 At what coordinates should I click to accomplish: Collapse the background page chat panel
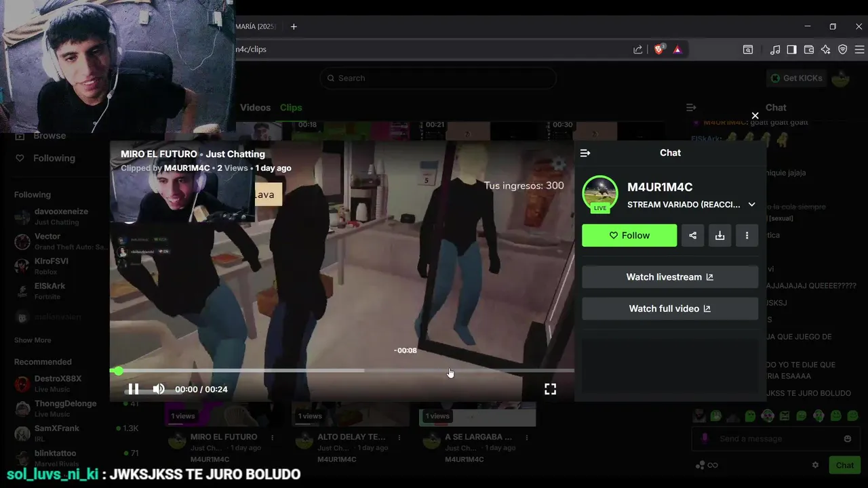click(691, 108)
